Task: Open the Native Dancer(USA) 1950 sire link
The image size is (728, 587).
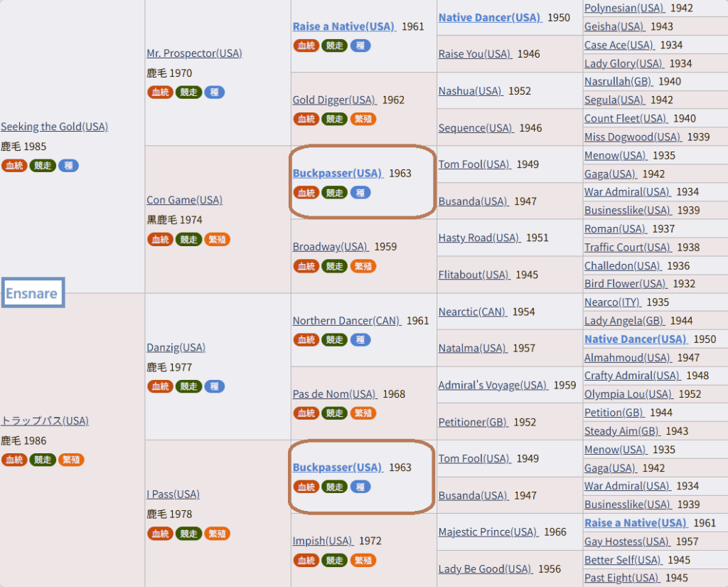Action: click(490, 17)
